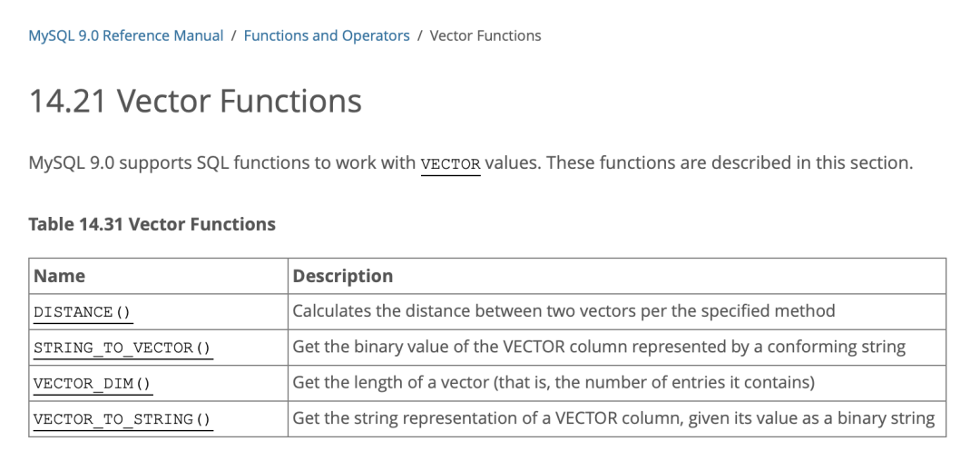Screen dimensions: 980x451
Task: Click the slash after Functions and Operators
Action: (x=420, y=36)
